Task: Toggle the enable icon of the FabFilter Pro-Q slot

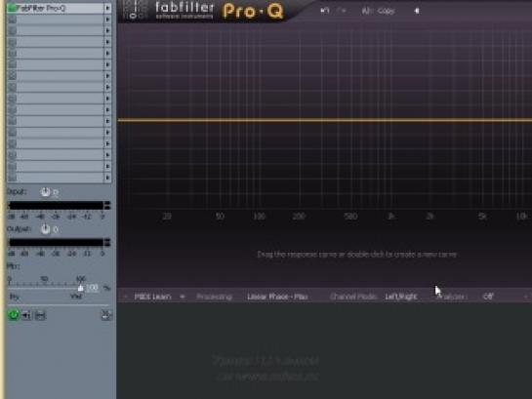Action: coord(12,8)
